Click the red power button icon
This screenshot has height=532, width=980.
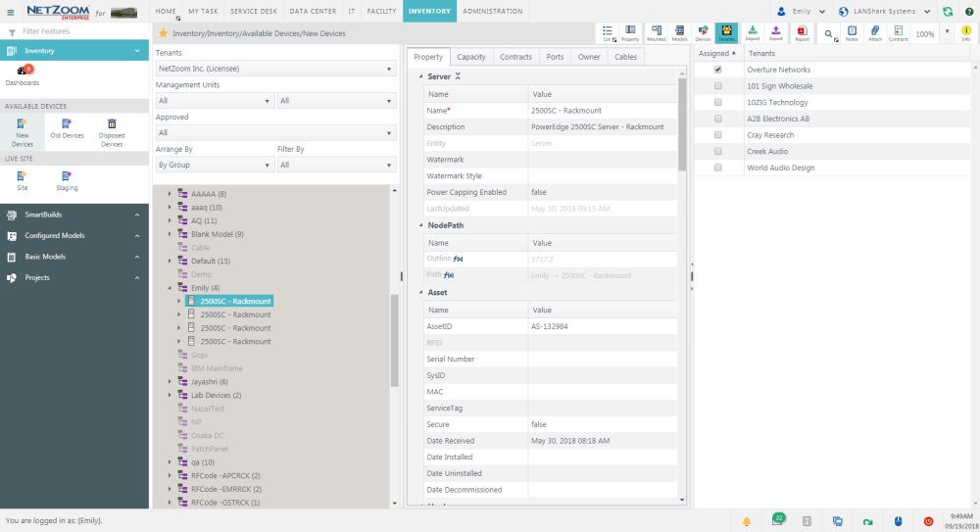coord(928,521)
